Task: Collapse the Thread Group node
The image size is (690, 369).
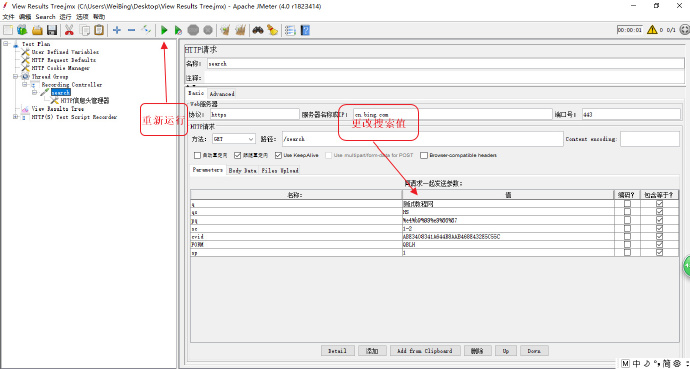Action: point(16,76)
